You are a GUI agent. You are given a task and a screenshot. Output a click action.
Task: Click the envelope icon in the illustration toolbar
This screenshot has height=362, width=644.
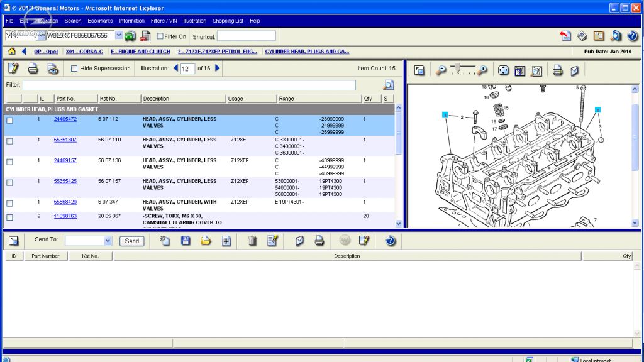(575, 70)
